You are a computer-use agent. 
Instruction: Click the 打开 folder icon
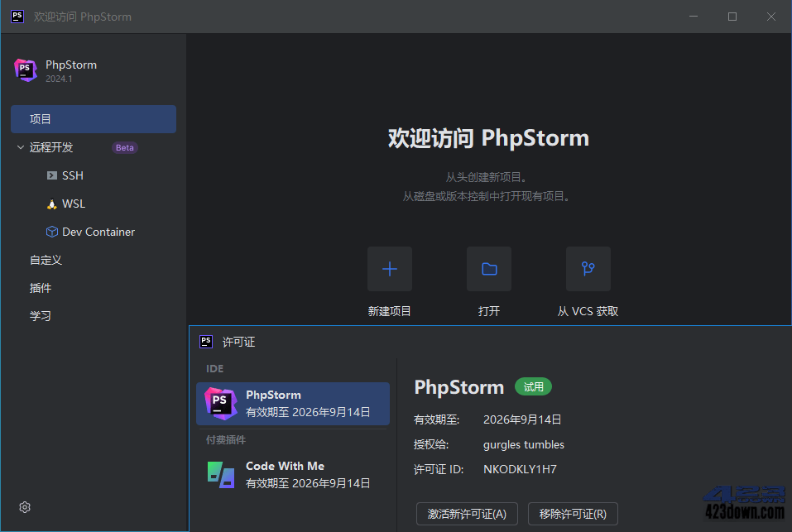click(488, 268)
